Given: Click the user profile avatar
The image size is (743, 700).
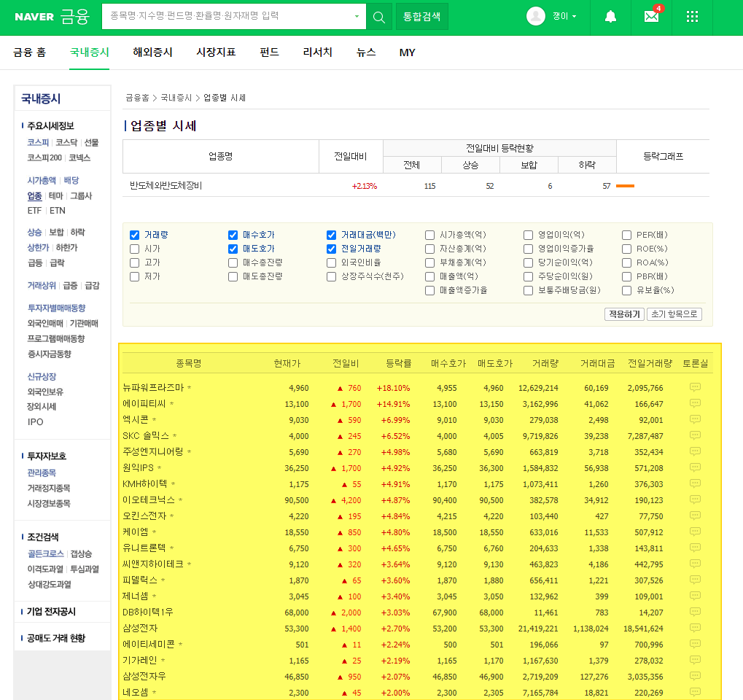Looking at the screenshot, I should point(536,16).
